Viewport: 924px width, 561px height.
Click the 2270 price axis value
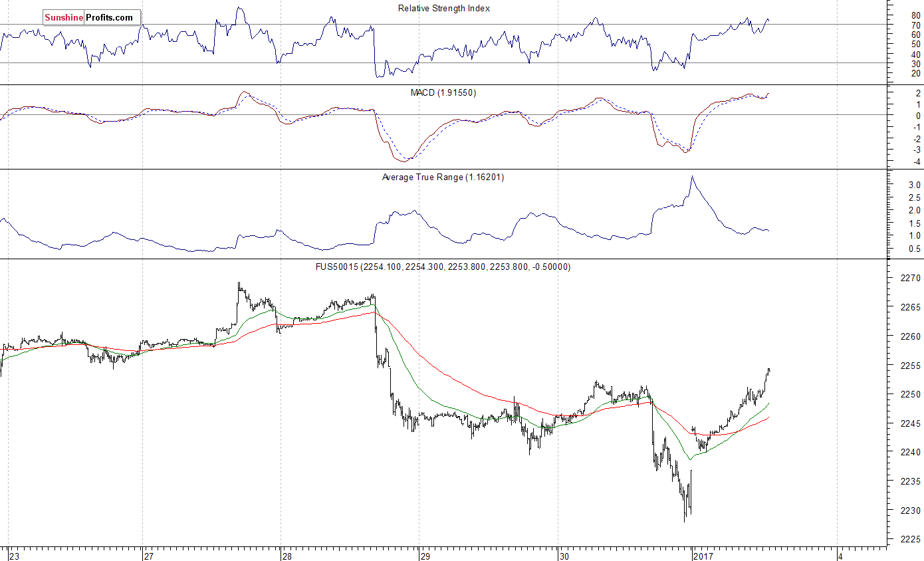910,278
